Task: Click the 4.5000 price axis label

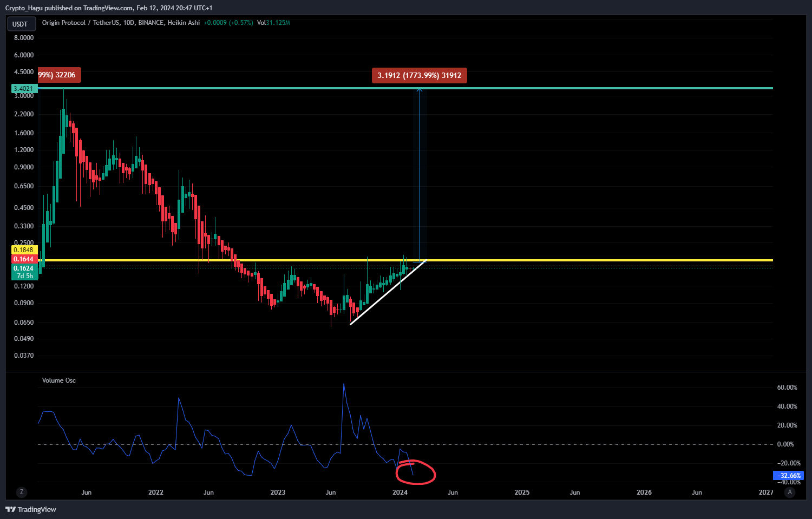Action: point(24,72)
